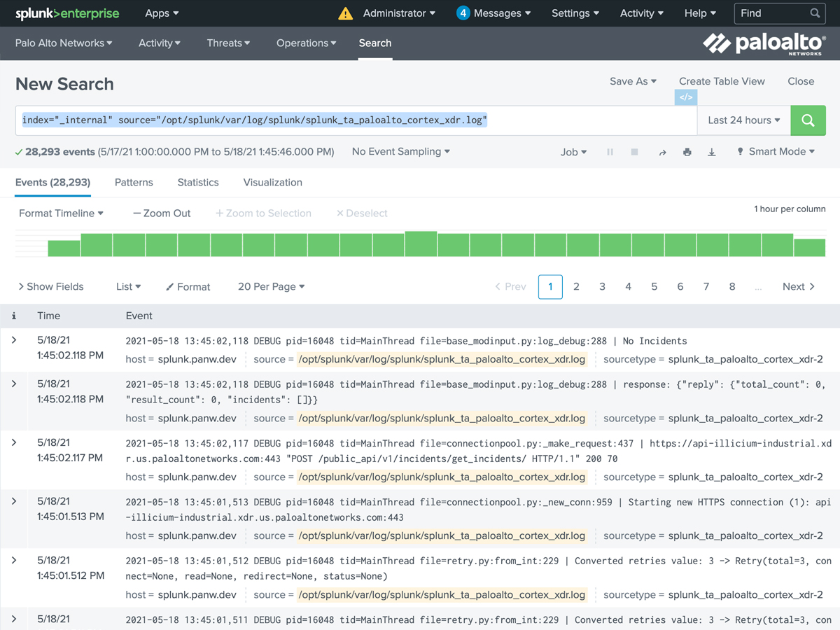Expand the first event's detail arrow
Image resolution: width=840 pixels, height=630 pixels.
13,339
